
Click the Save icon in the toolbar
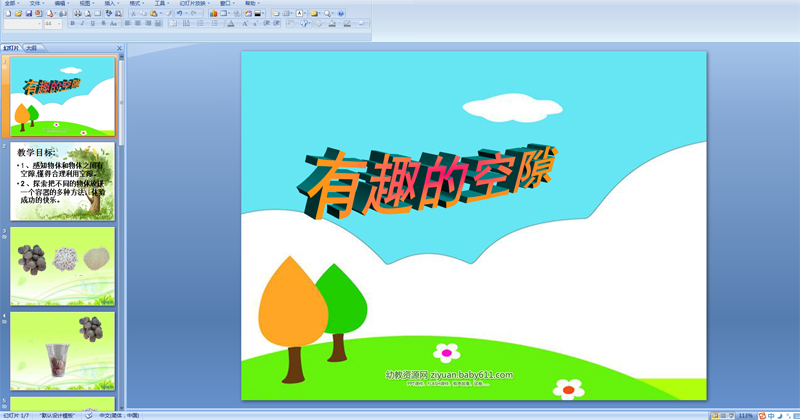30,14
